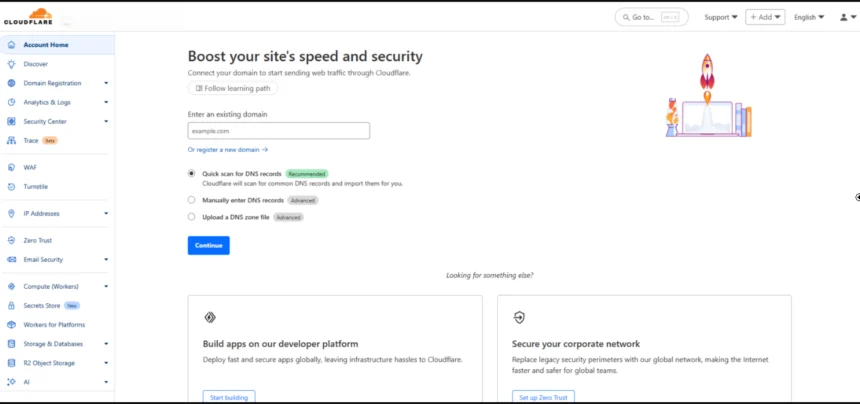Click the Discover lightbulb icon

pos(11,64)
